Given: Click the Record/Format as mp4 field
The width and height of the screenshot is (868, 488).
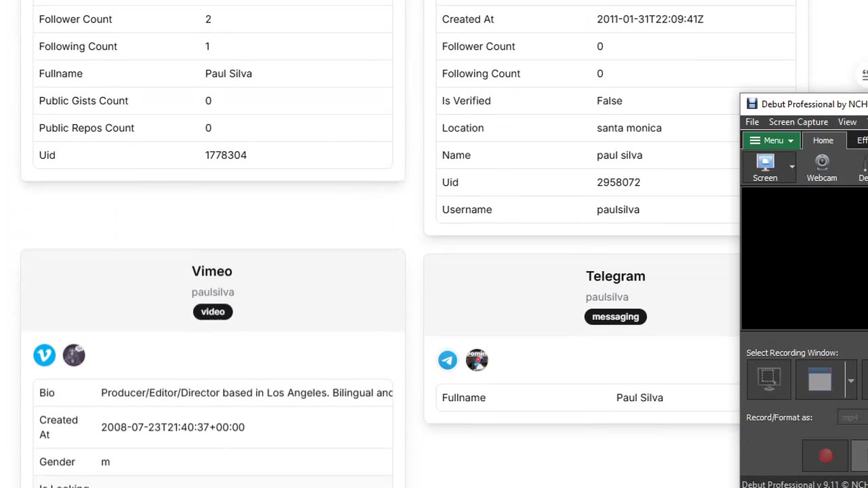Looking at the screenshot, I should coord(852,418).
